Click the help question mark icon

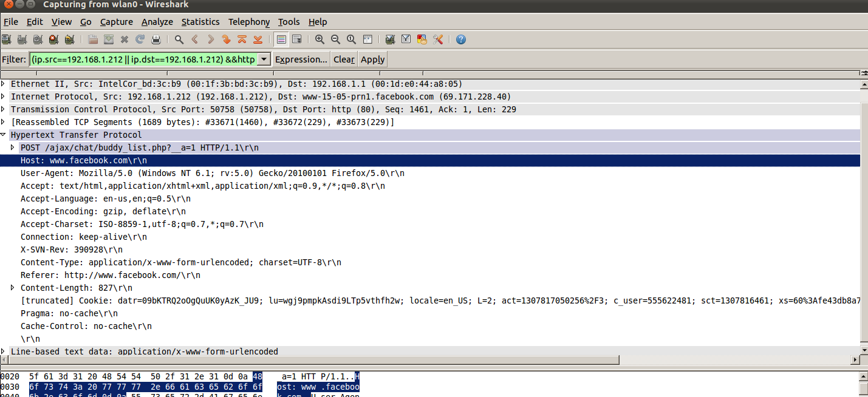coord(461,39)
